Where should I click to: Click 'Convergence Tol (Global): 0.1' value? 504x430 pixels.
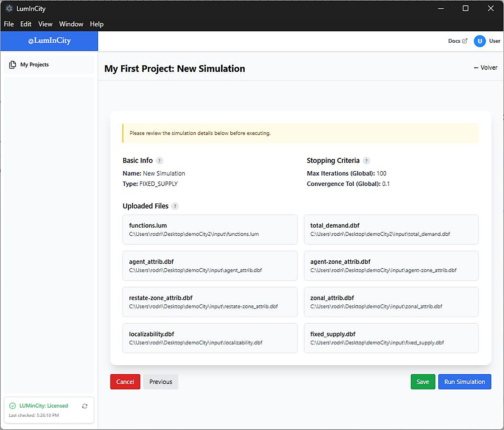348,184
